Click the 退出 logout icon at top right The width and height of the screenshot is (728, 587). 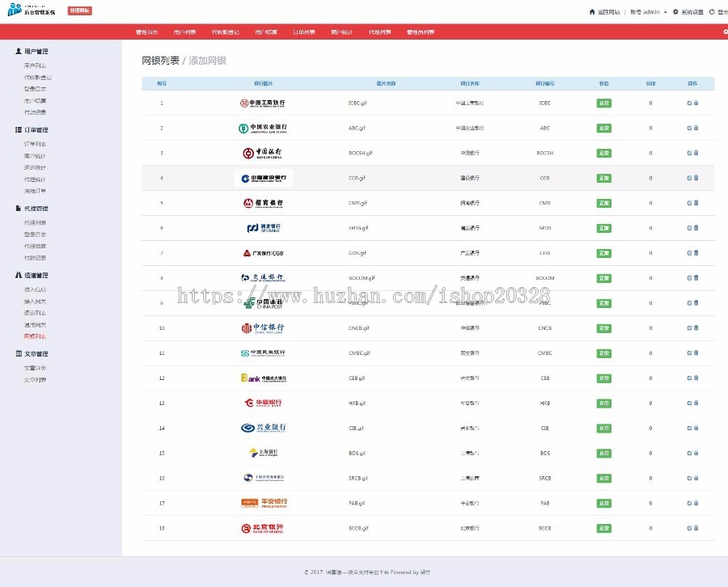click(x=713, y=11)
